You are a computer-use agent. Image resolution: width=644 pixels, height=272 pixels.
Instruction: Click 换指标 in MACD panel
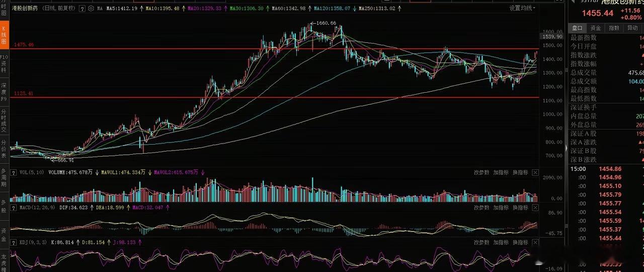click(520, 207)
